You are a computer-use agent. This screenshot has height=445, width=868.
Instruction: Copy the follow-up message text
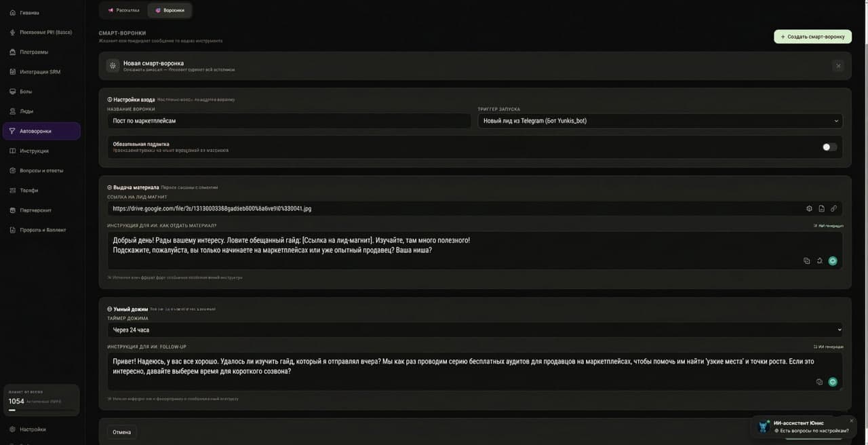[818, 381]
